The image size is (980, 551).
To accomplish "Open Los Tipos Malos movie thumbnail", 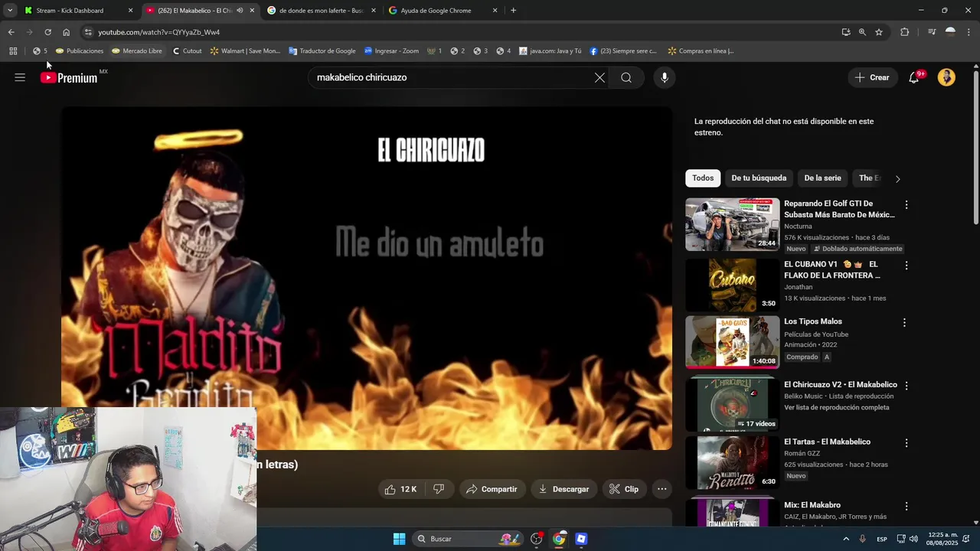I will [x=732, y=342].
